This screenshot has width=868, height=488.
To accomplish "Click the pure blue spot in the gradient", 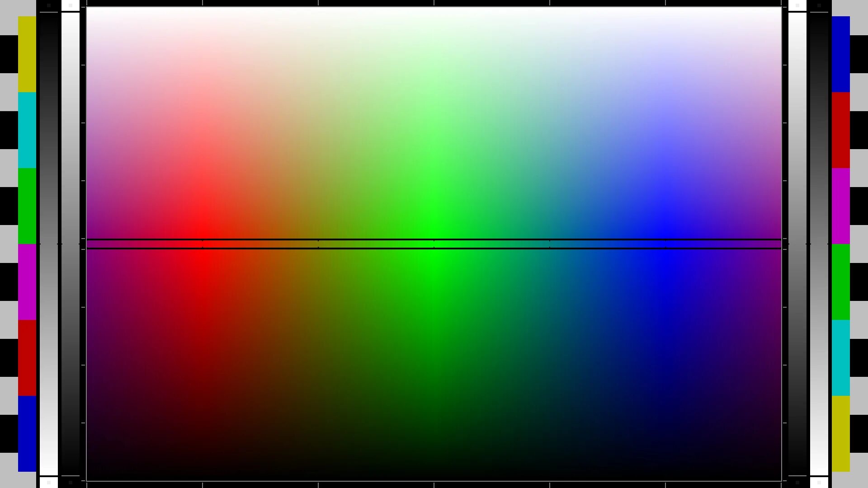I will (x=665, y=244).
